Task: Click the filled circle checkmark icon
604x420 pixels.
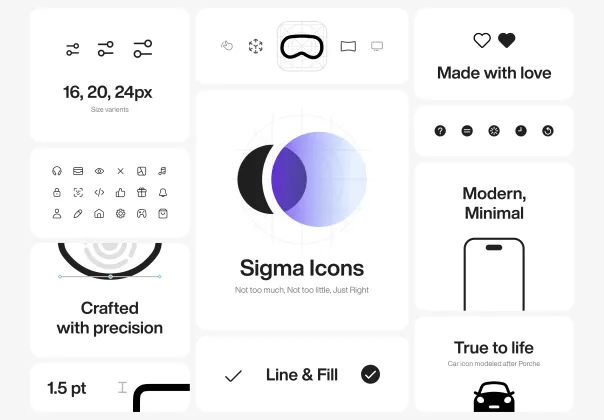Action: pyautogui.click(x=371, y=375)
